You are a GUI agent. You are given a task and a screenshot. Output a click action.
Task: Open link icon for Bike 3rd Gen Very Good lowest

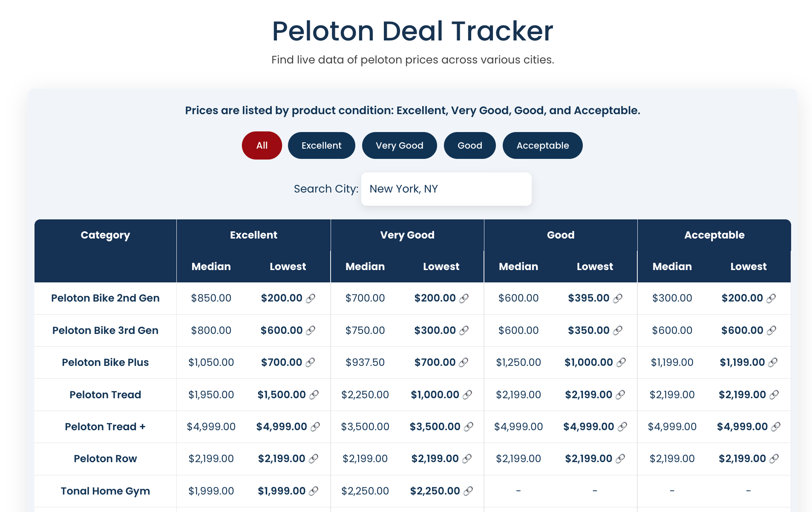click(x=464, y=330)
